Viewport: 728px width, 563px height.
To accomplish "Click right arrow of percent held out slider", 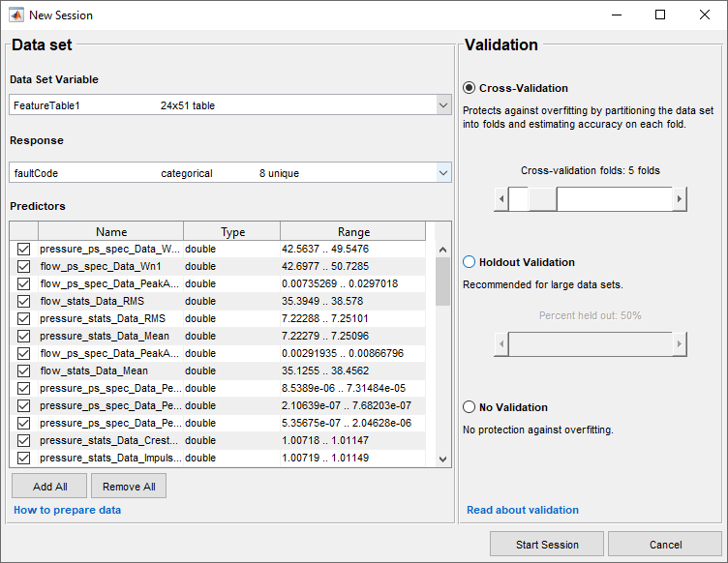I will (680, 344).
